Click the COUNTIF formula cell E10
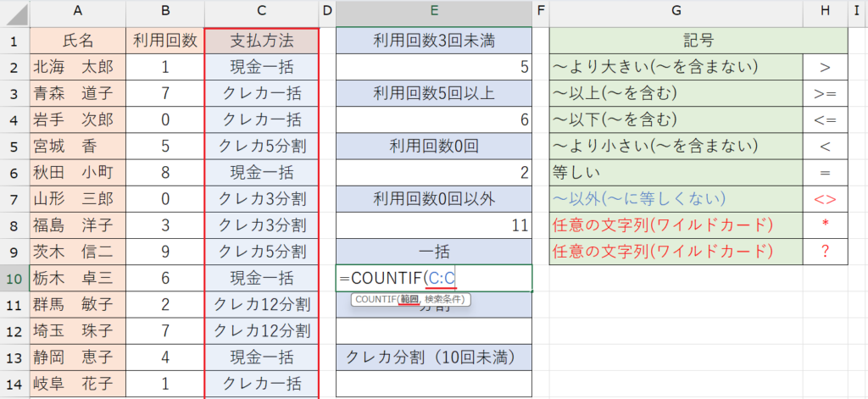Image resolution: width=868 pixels, height=399 pixels. (x=434, y=279)
